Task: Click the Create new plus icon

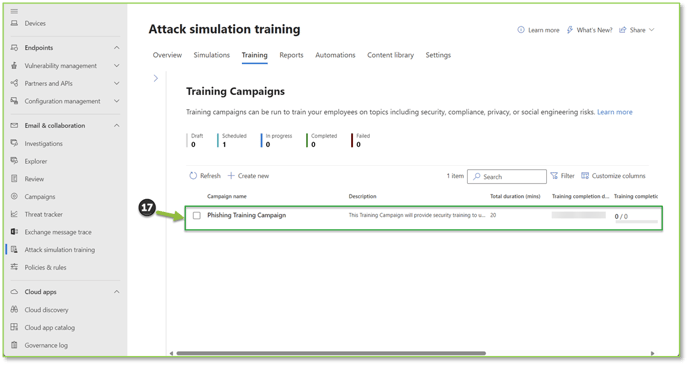Action: pyautogui.click(x=231, y=176)
